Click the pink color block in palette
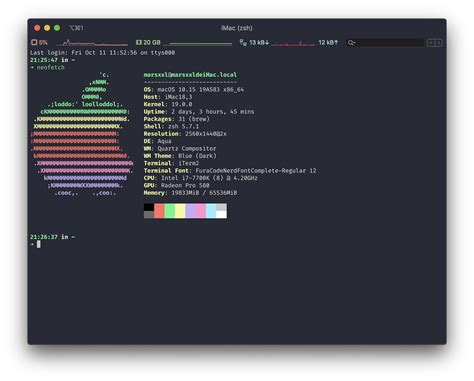The image size is (474, 381). [201, 211]
